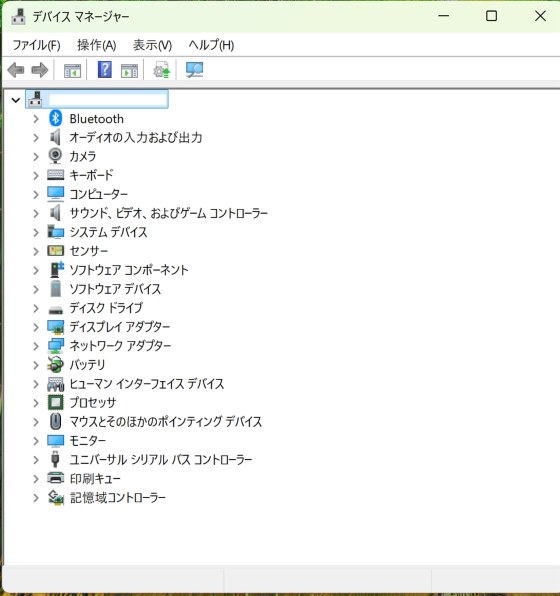560x596 pixels.
Task: Collapse the root computer node
Action: [x=16, y=100]
